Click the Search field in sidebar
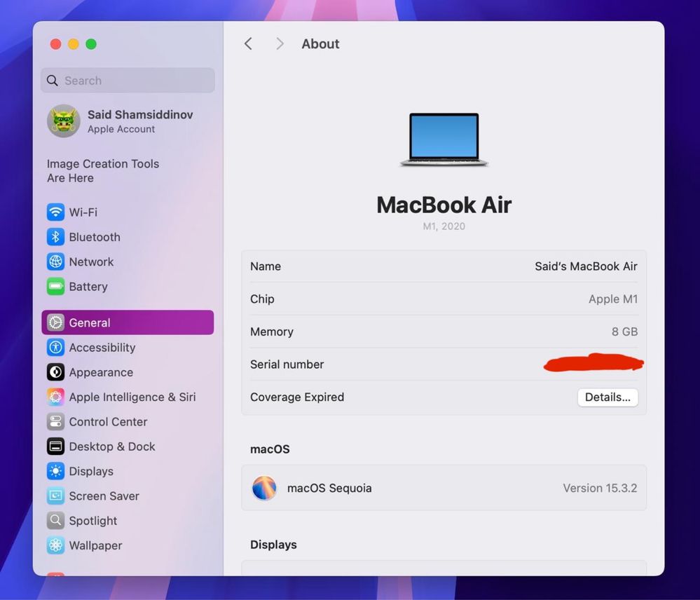This screenshot has height=600, width=700. coord(128,81)
